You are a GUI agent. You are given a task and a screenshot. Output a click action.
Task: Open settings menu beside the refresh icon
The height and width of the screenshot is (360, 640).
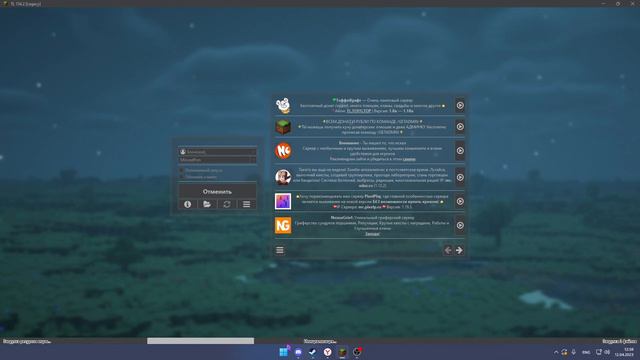pos(247,204)
